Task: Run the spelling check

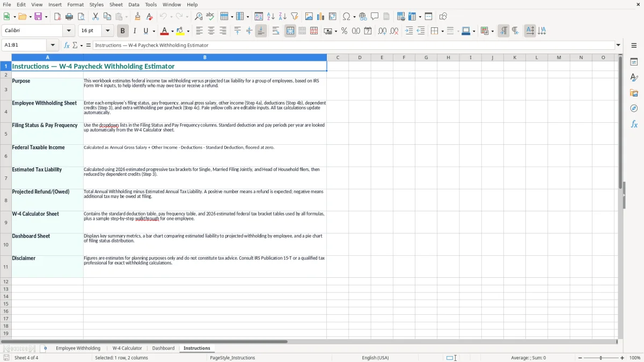Action: coord(210,17)
